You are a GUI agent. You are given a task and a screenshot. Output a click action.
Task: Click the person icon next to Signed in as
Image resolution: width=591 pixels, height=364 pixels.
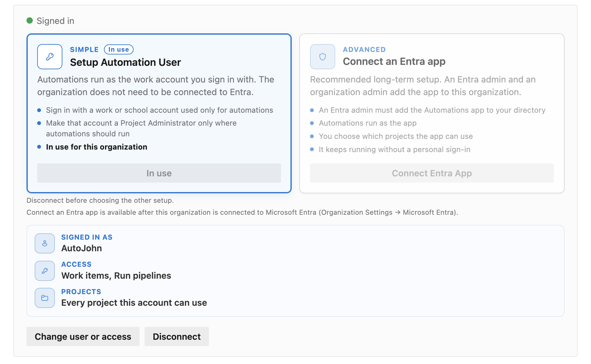click(x=45, y=243)
